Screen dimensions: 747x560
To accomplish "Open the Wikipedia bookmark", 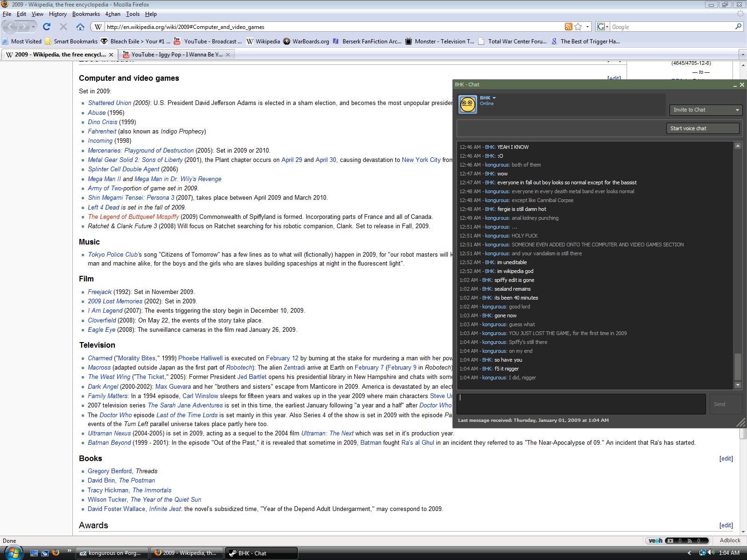I will 263,41.
